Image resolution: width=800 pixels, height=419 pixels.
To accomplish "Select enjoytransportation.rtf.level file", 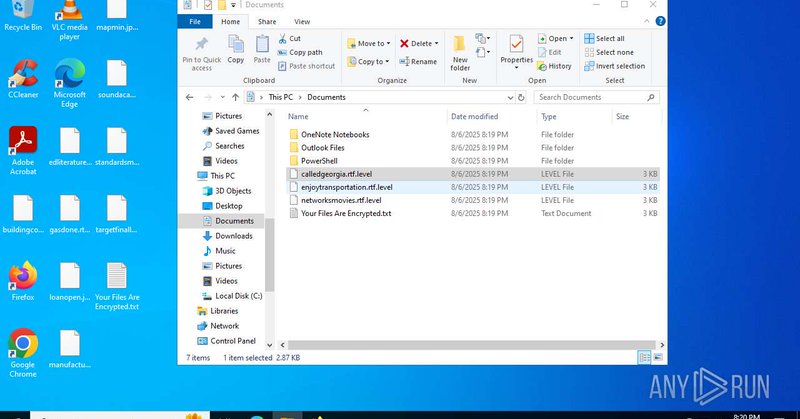I will click(473, 187).
